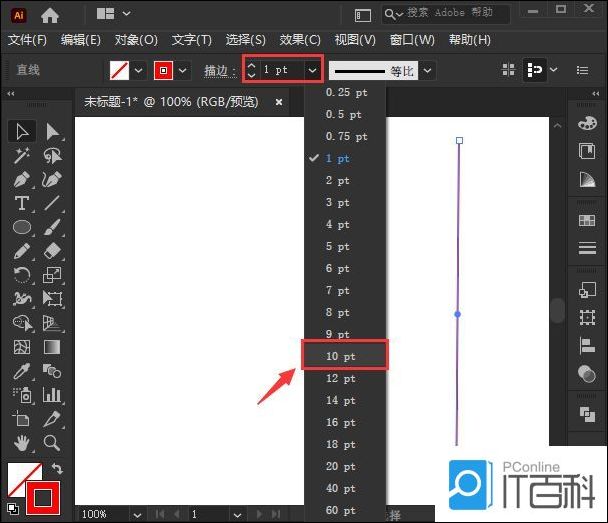This screenshot has height=523, width=608.
Task: Go to the next artboard button
Action: pos(259,515)
